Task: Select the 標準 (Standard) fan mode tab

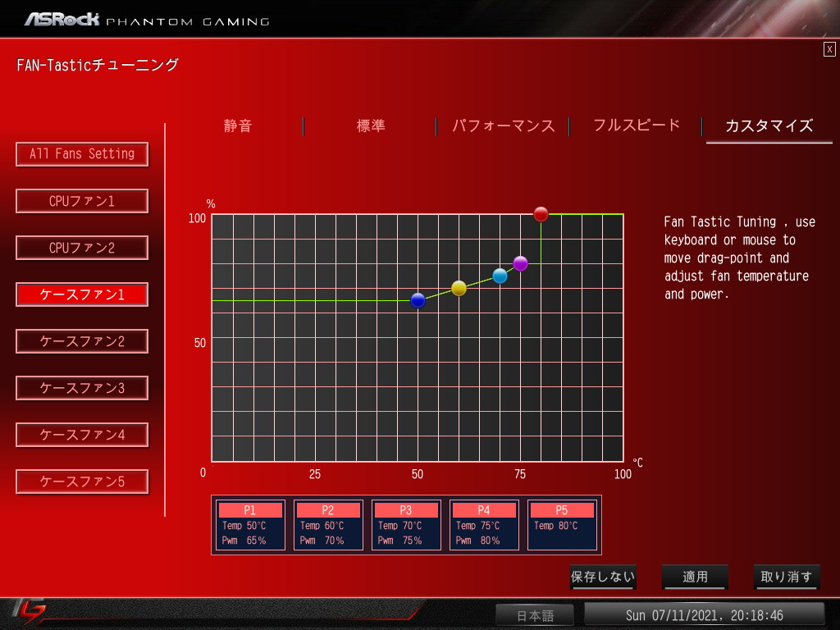Action: [371, 126]
